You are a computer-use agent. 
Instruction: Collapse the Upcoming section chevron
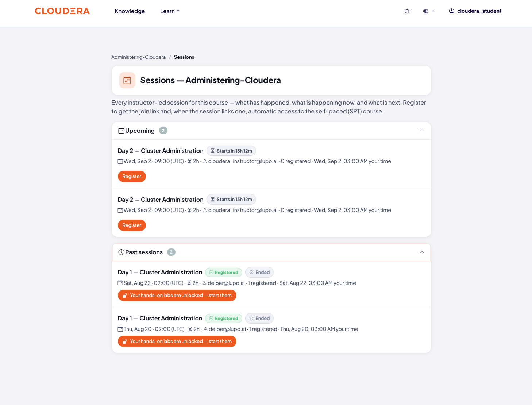422,131
